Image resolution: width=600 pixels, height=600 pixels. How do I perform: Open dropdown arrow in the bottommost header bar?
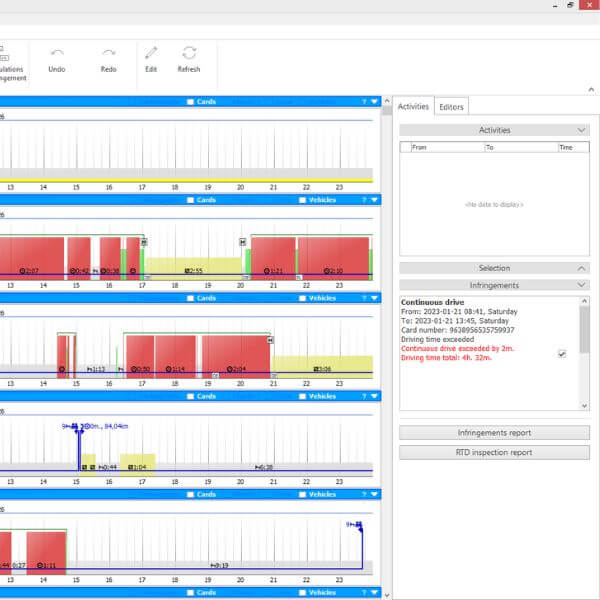click(374, 593)
